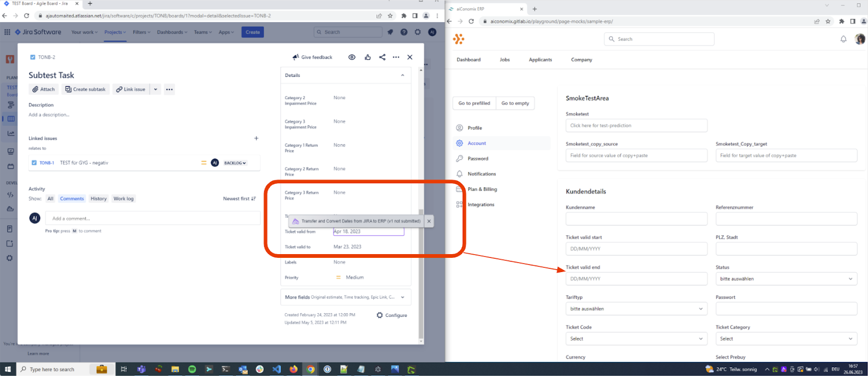Select Integrations in ERP sidebar
868x376 pixels.
pos(481,205)
